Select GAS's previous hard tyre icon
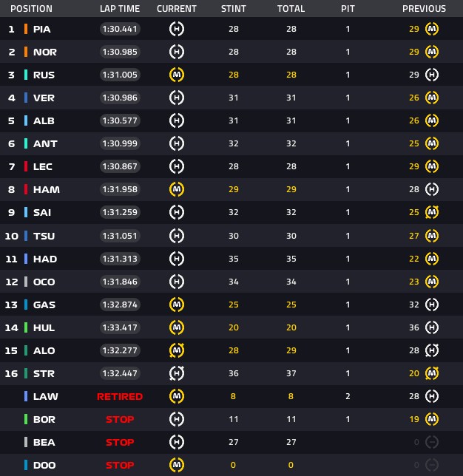463x476 pixels. 432,305
